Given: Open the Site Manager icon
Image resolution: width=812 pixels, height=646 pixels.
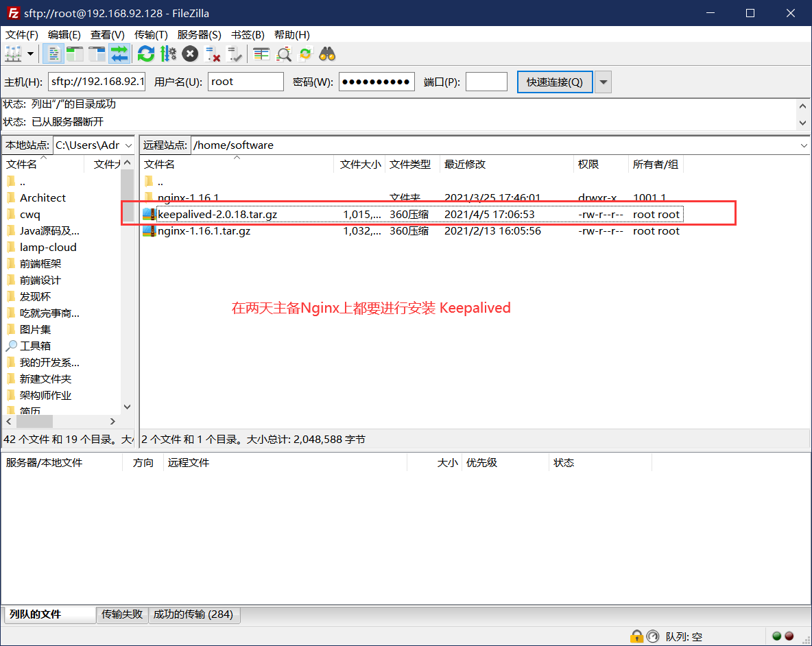Looking at the screenshot, I should click(13, 53).
